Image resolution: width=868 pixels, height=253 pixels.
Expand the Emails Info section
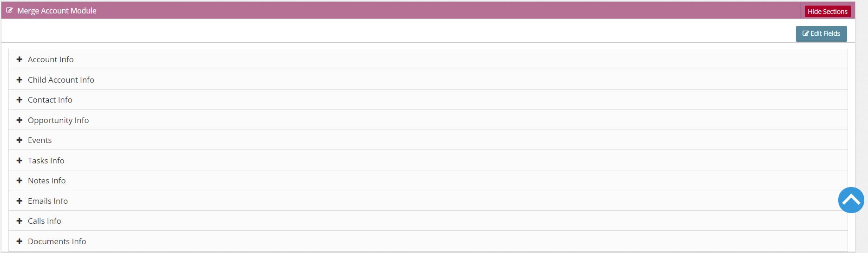tap(428, 201)
